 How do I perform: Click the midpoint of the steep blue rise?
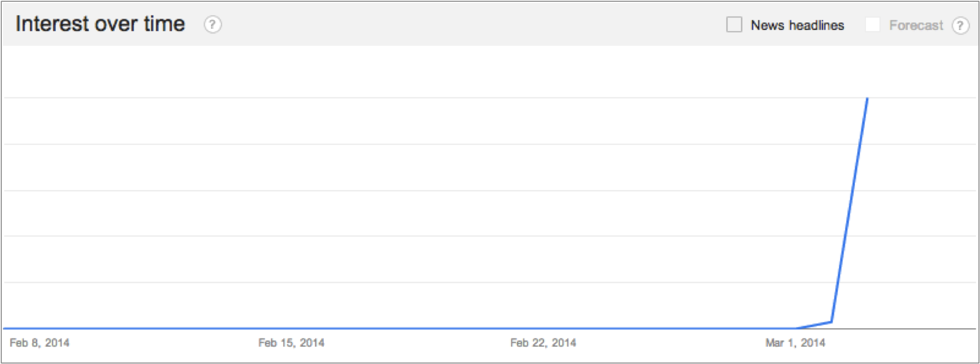[850, 210]
